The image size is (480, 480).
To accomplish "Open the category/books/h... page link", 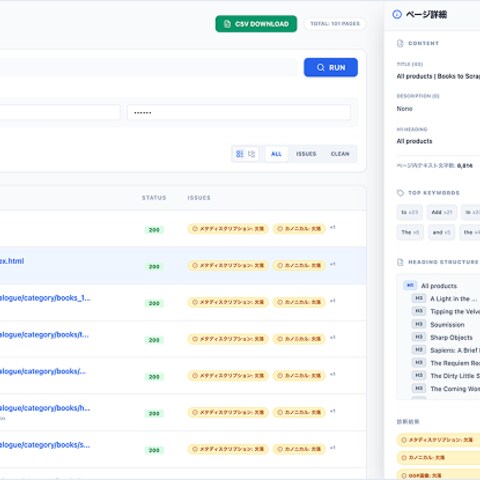I will tap(45, 408).
